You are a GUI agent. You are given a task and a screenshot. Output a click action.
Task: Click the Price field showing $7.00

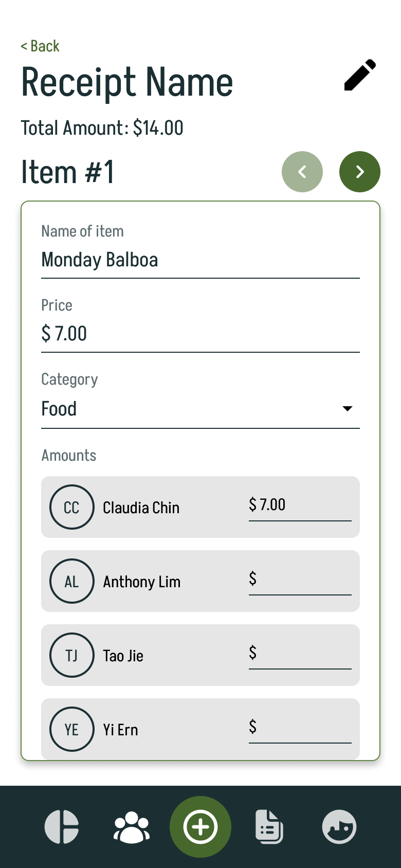[x=200, y=334]
